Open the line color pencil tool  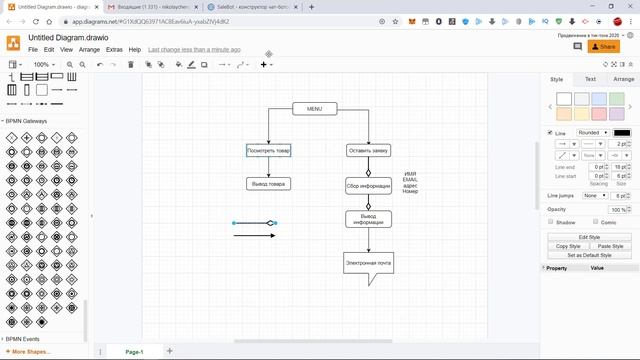pyautogui.click(x=191, y=64)
